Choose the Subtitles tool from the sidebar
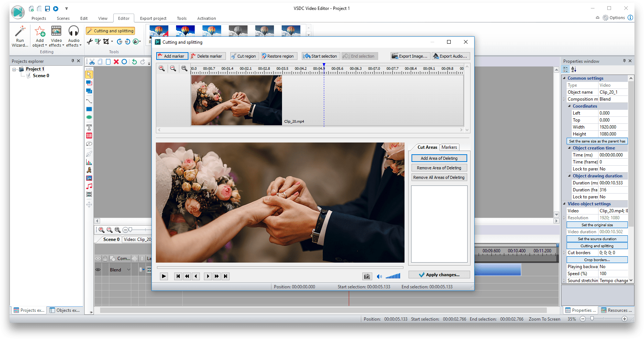Screen dimensions: 644x339 pos(89,135)
